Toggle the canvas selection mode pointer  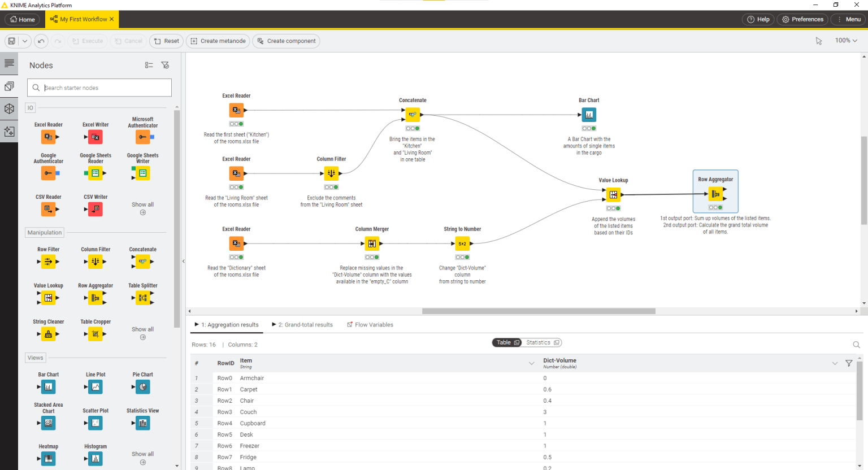click(819, 41)
